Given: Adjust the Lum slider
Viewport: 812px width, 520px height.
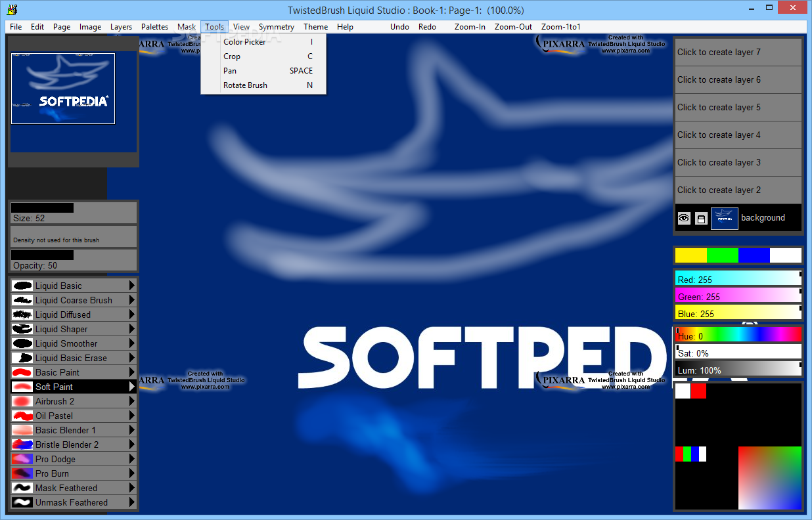Looking at the screenshot, I should tap(738, 368).
